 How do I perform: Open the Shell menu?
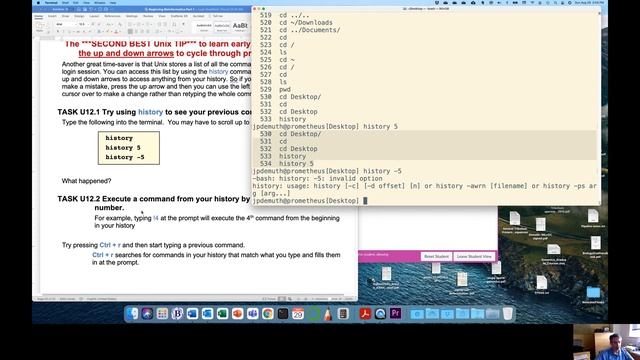[x=65, y=2]
